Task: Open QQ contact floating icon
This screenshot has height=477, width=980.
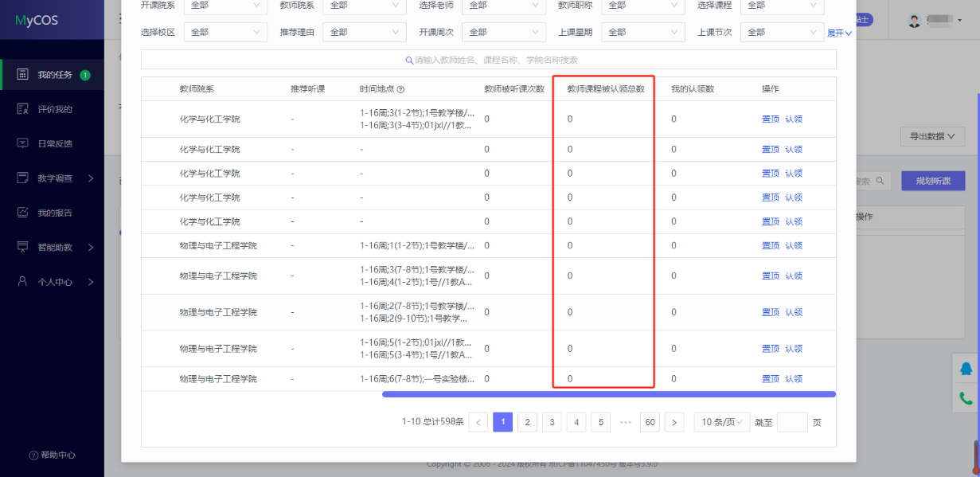Action: point(966,369)
